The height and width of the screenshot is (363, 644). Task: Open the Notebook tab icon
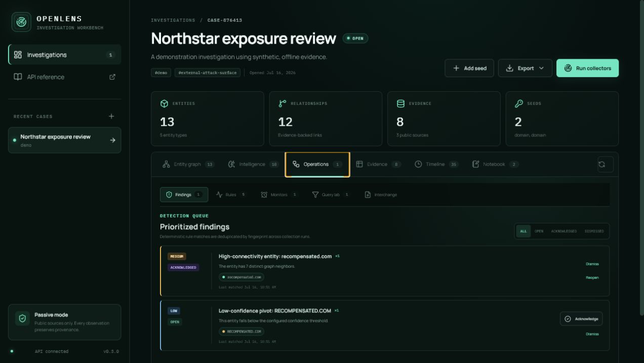tap(475, 164)
